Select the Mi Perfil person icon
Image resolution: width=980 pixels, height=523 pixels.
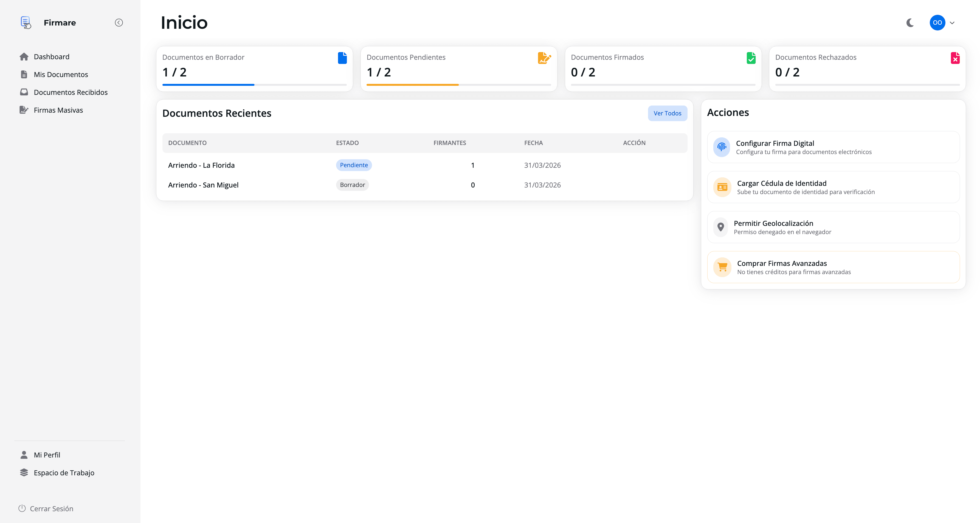(24, 454)
